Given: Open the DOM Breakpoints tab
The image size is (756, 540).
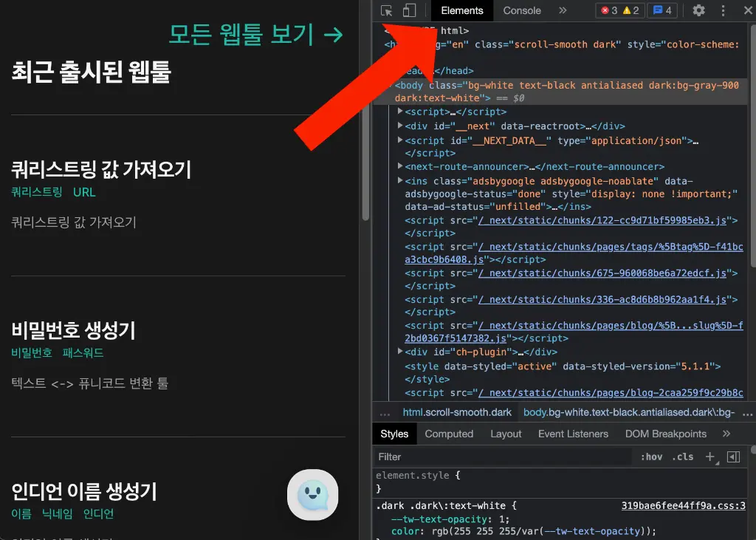Looking at the screenshot, I should pyautogui.click(x=665, y=434).
